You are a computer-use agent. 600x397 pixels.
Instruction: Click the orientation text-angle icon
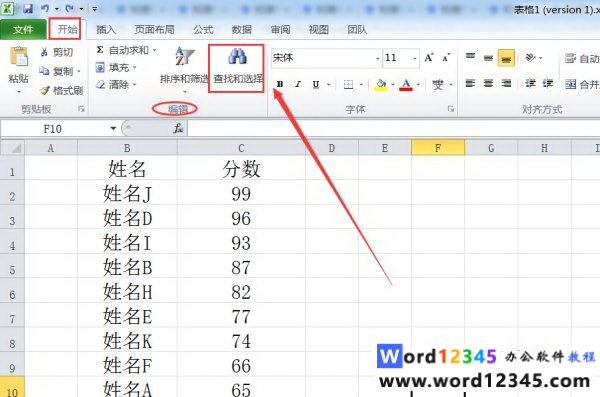pyautogui.click(x=530, y=58)
